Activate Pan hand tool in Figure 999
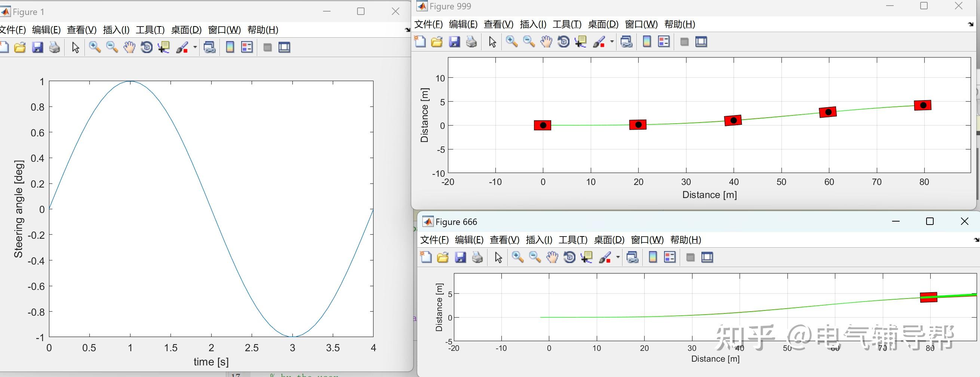Image resolution: width=980 pixels, height=377 pixels. point(546,42)
